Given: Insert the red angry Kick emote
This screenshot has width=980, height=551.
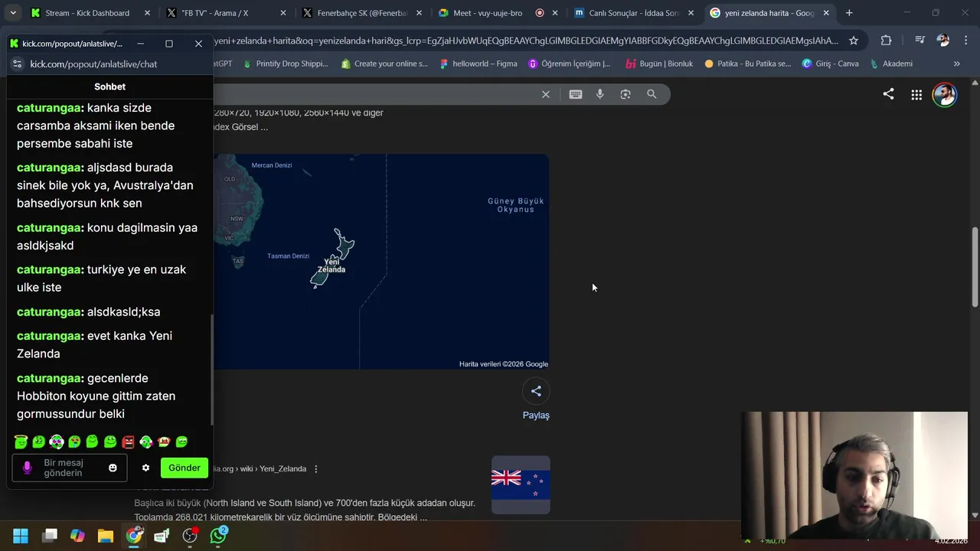Looking at the screenshot, I should (128, 442).
